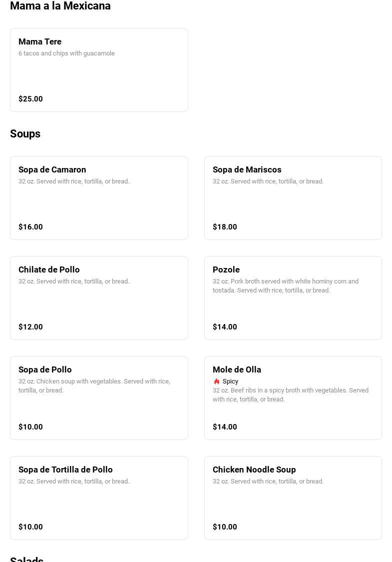The height and width of the screenshot is (562, 392).
Task: Click the Pozole description text
Action: pos(285,286)
